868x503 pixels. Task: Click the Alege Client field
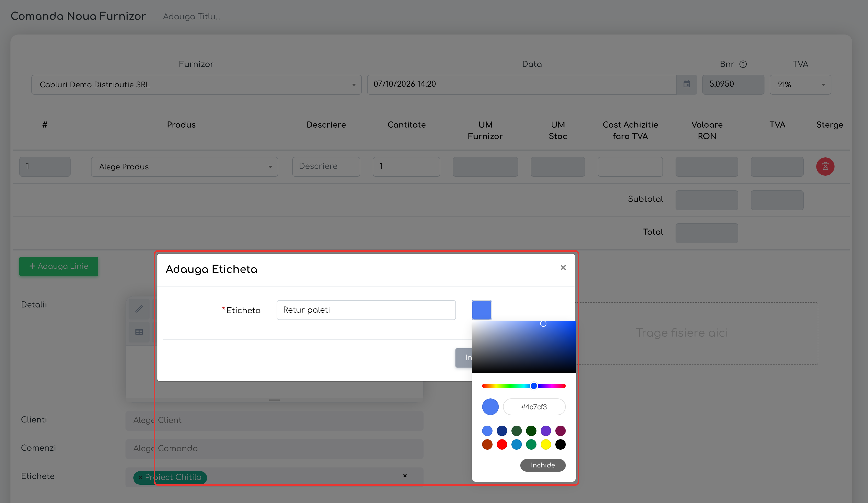(275, 421)
